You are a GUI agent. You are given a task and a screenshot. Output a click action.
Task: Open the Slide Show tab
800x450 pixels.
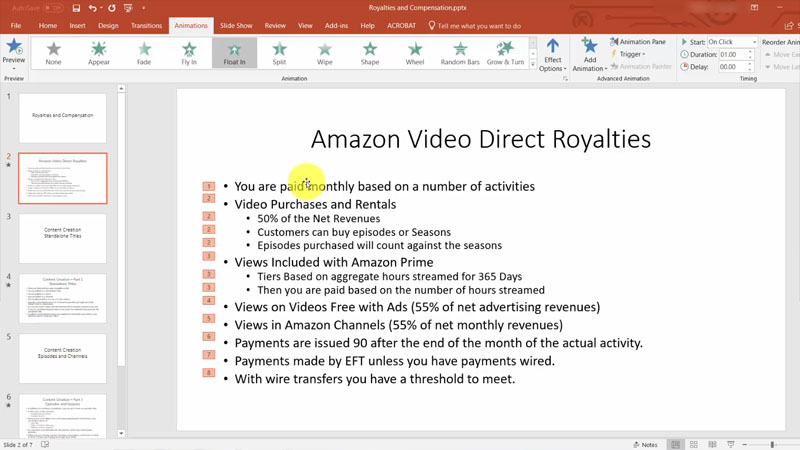tap(236, 26)
